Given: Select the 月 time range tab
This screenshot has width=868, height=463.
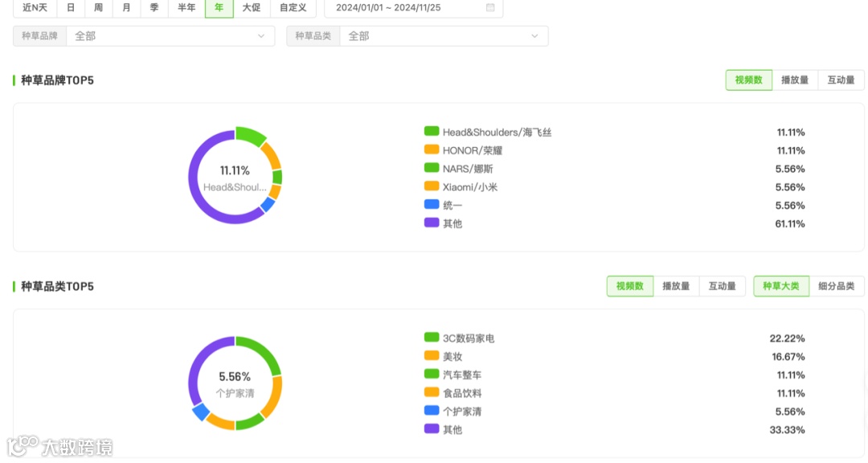Looking at the screenshot, I should 126,8.
